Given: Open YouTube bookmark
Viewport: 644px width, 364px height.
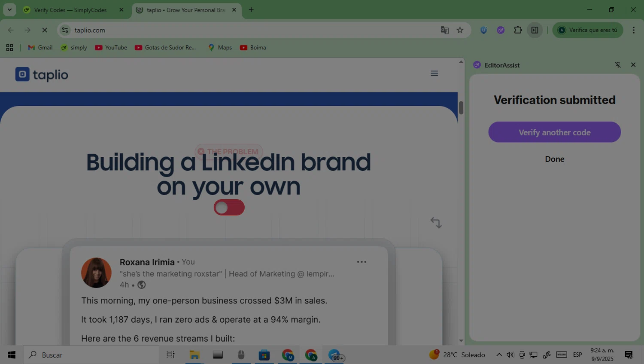Looking at the screenshot, I should (x=111, y=48).
